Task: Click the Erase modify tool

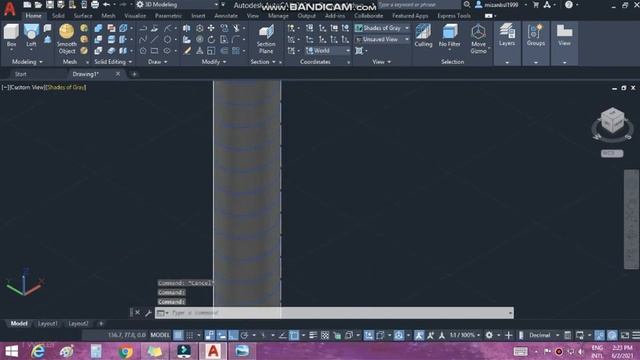Action: click(187, 51)
